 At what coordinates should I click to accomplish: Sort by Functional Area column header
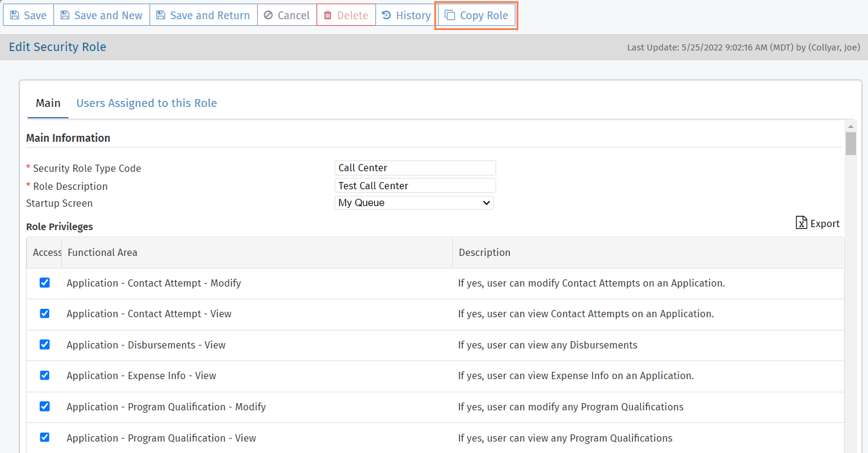pos(103,253)
